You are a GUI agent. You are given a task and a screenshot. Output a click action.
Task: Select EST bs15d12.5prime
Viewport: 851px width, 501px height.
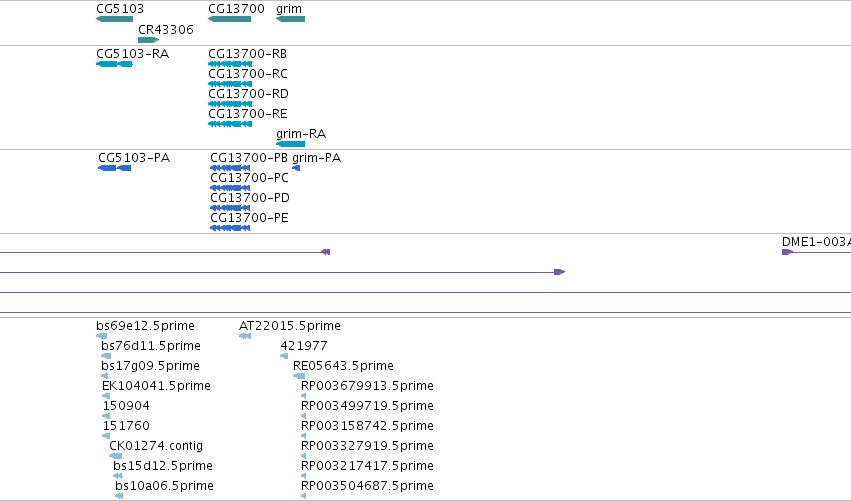pyautogui.click(x=163, y=467)
